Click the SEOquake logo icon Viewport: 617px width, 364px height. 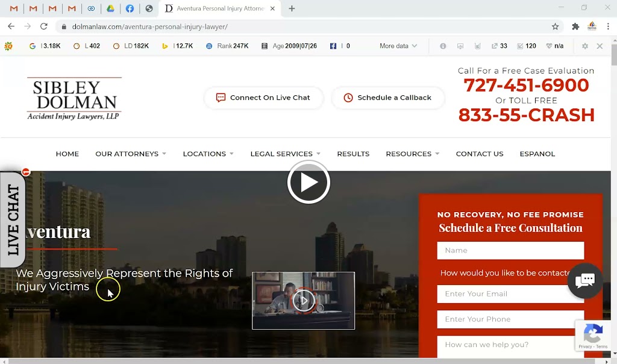8,46
